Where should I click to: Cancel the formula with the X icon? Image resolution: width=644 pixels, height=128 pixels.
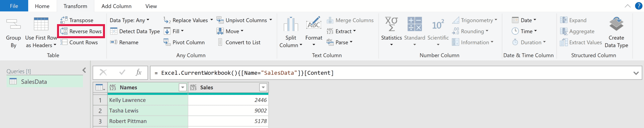pos(103,72)
